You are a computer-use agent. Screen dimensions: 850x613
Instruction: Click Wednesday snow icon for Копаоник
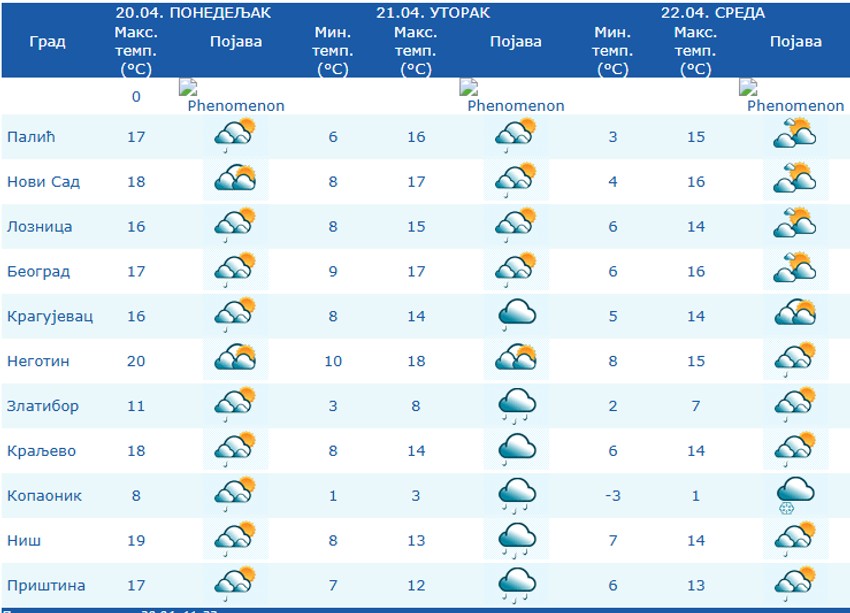point(795,495)
